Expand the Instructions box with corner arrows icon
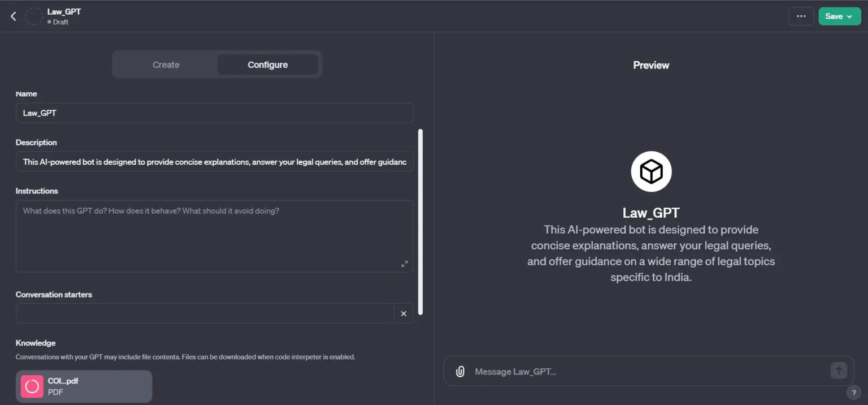Viewport: 868px width, 405px height. tap(405, 264)
